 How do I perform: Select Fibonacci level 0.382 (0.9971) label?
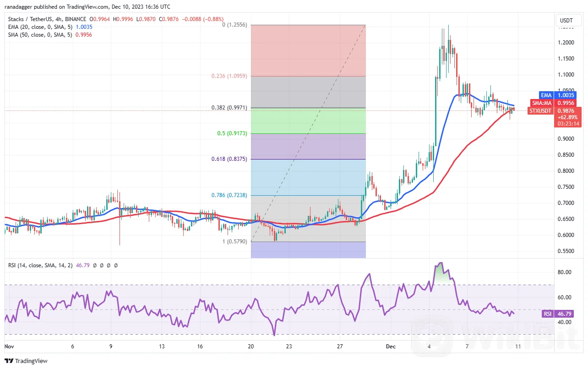click(230, 108)
